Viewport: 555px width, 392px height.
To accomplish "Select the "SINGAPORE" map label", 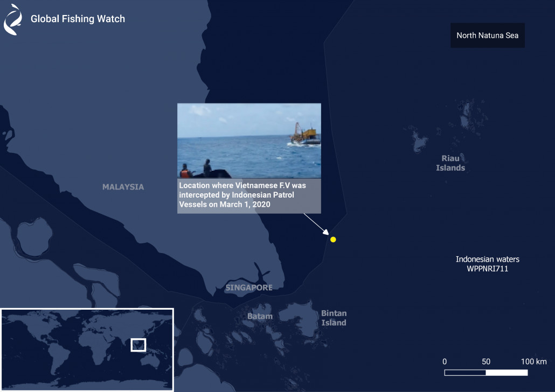I will (249, 288).
